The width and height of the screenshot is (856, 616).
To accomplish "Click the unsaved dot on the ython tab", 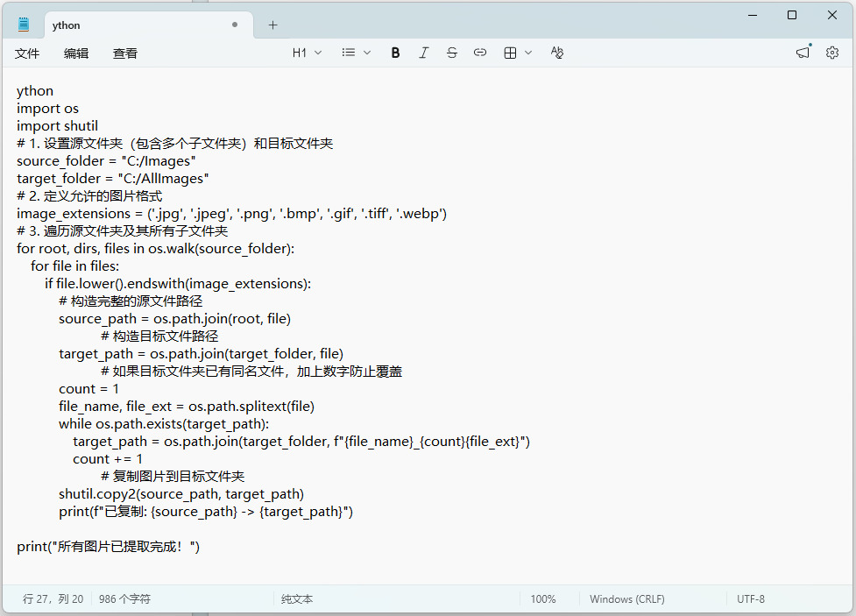I will (x=235, y=25).
